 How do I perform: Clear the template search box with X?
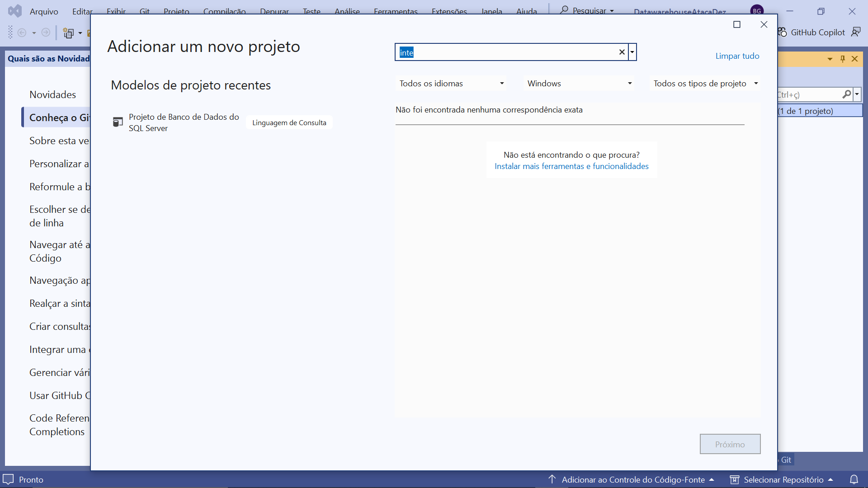(622, 52)
